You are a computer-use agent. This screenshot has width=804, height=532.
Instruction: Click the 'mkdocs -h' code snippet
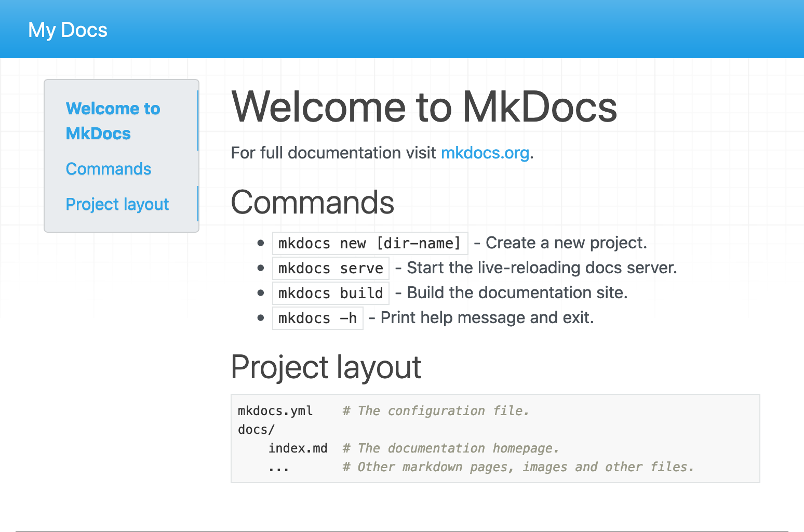[x=317, y=318]
